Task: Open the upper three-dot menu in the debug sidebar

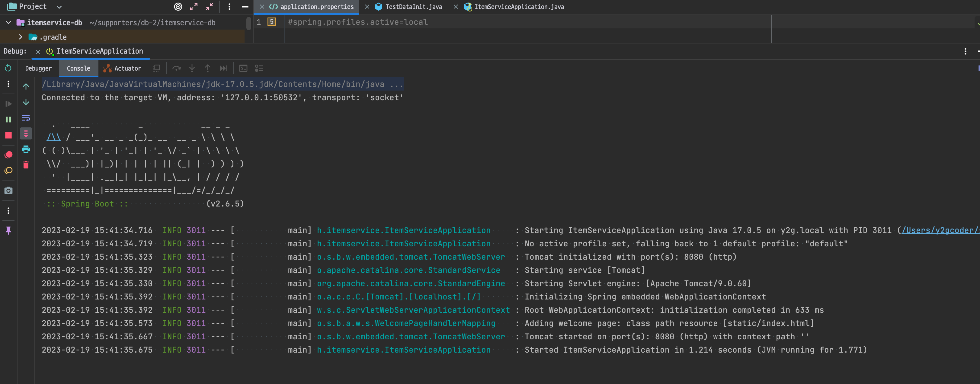Action: click(x=8, y=84)
